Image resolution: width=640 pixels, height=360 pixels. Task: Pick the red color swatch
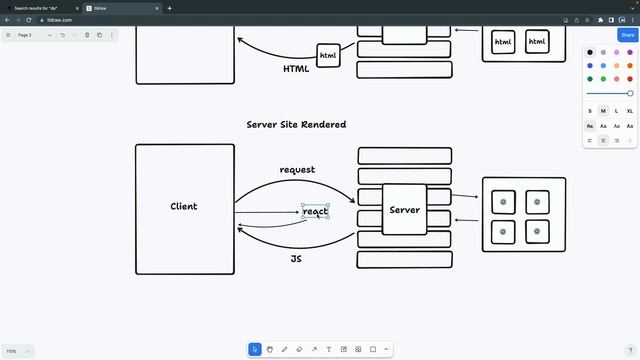[x=630, y=79]
